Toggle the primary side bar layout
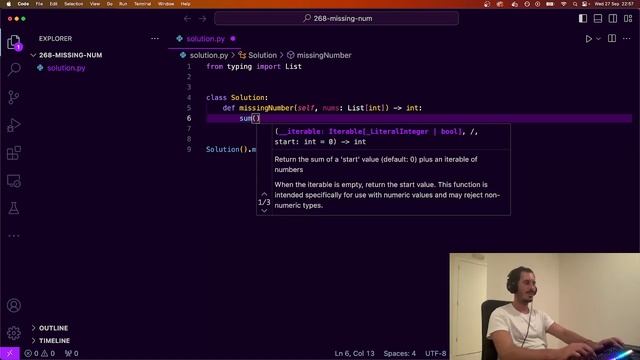 [583, 18]
